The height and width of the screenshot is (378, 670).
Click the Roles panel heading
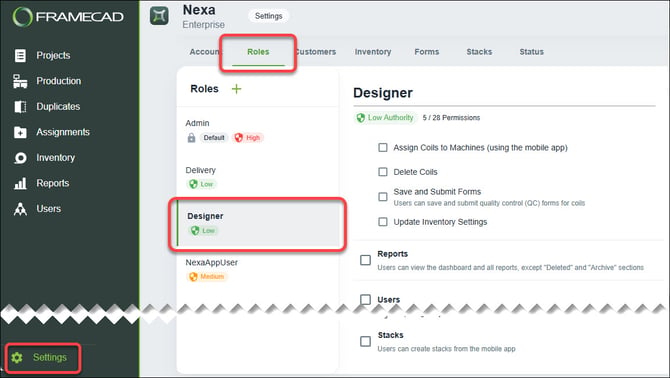point(204,89)
